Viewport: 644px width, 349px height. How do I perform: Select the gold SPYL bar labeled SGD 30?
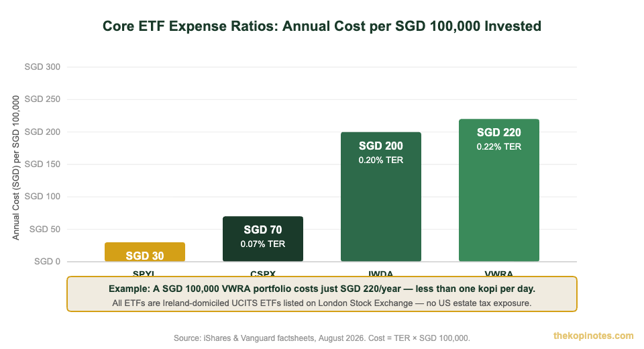click(145, 252)
